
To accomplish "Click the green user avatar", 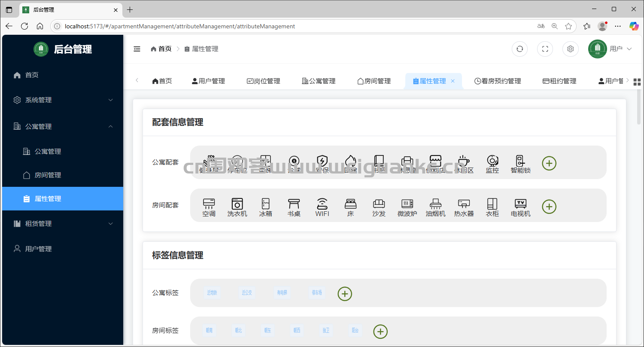I will click(598, 49).
